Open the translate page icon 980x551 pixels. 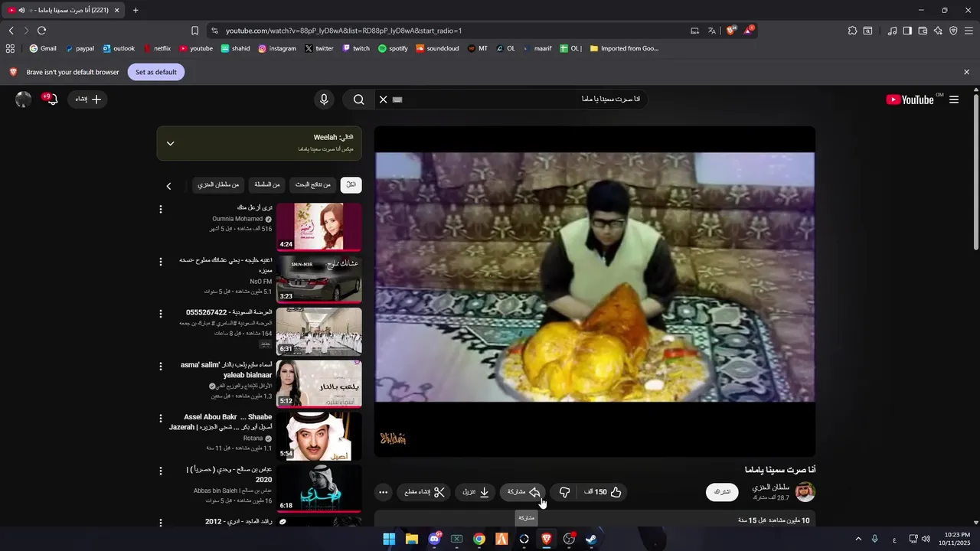712,31
